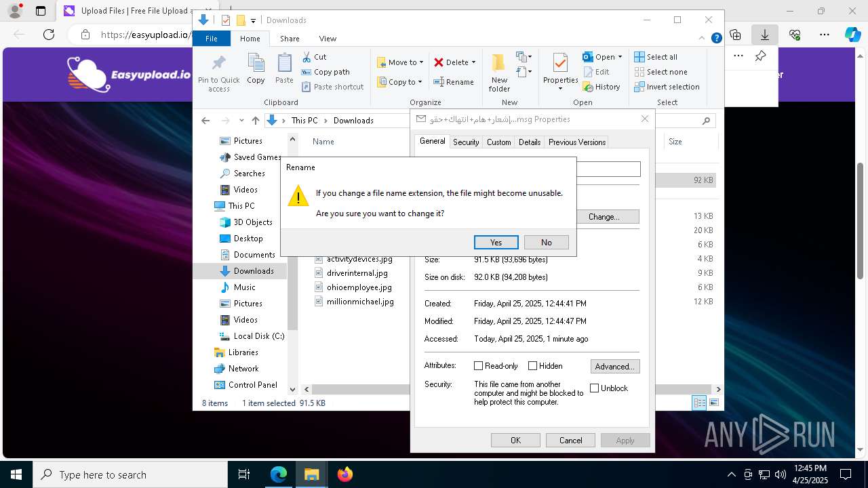Open the Copy to dropdown

tap(399, 82)
